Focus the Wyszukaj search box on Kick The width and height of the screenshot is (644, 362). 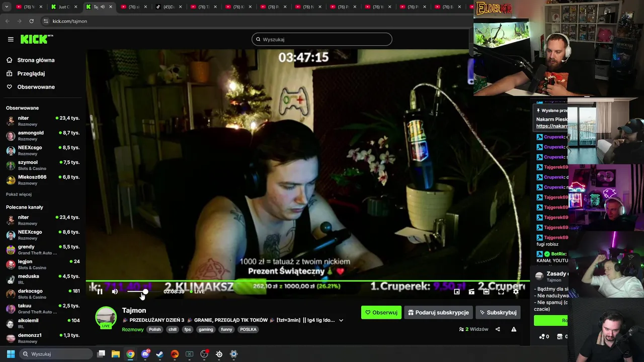(322, 39)
